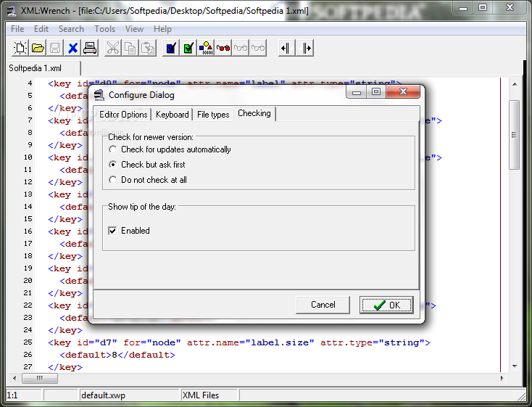This screenshot has height=407, width=532.
Task: Click the Cut scissors icon
Action: [112, 48]
